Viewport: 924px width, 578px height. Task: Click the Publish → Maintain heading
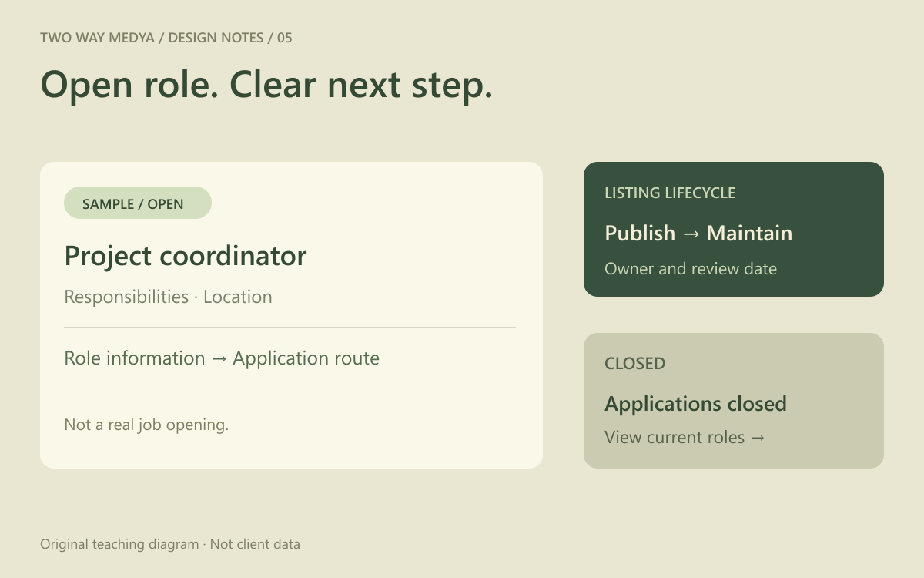(x=698, y=233)
